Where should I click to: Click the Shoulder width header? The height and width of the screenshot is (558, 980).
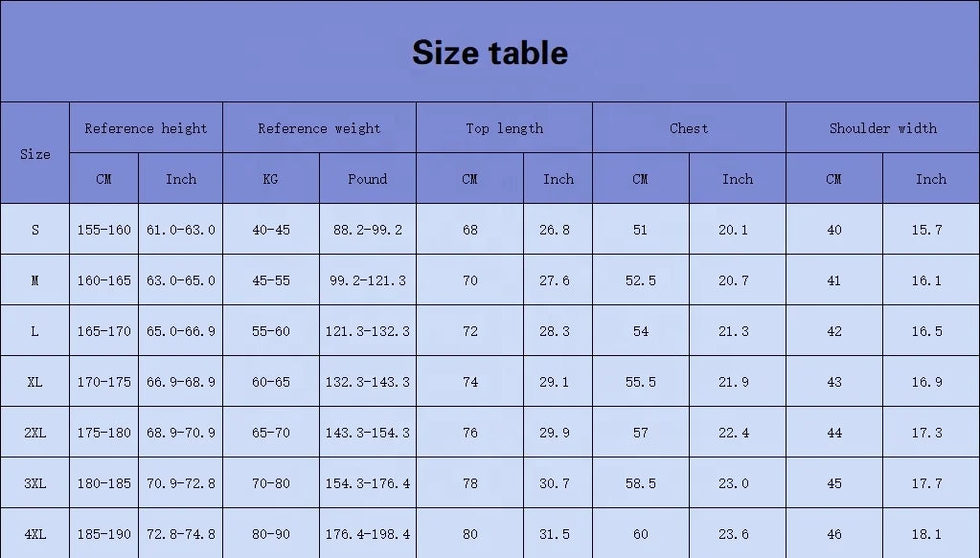882,128
